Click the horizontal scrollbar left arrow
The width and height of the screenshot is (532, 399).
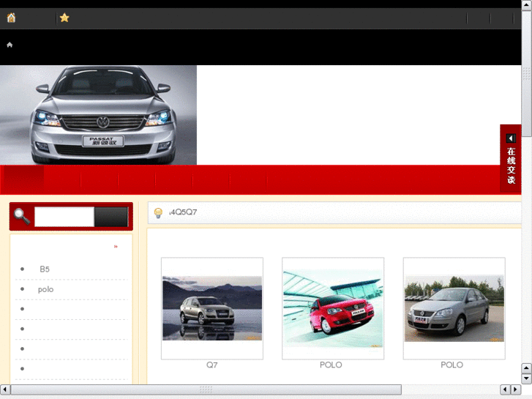pyautogui.click(x=5, y=389)
